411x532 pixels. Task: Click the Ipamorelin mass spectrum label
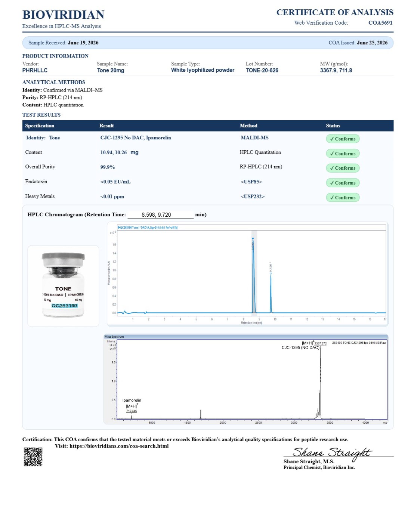[132, 400]
